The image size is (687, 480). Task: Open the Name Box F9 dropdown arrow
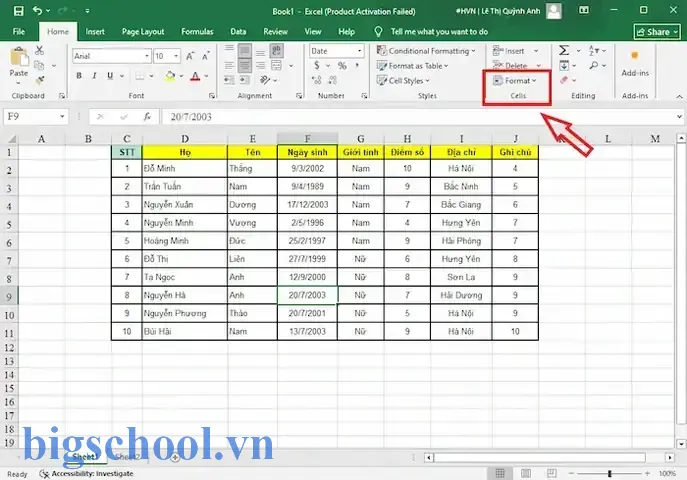(x=62, y=116)
